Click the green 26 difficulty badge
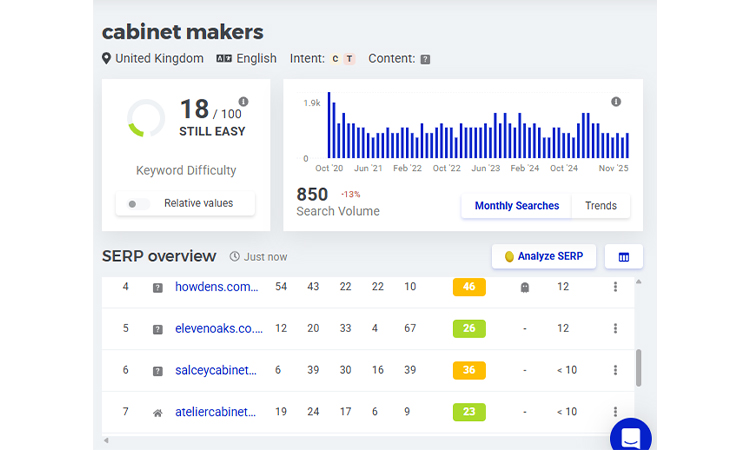The width and height of the screenshot is (750, 450). [469, 329]
